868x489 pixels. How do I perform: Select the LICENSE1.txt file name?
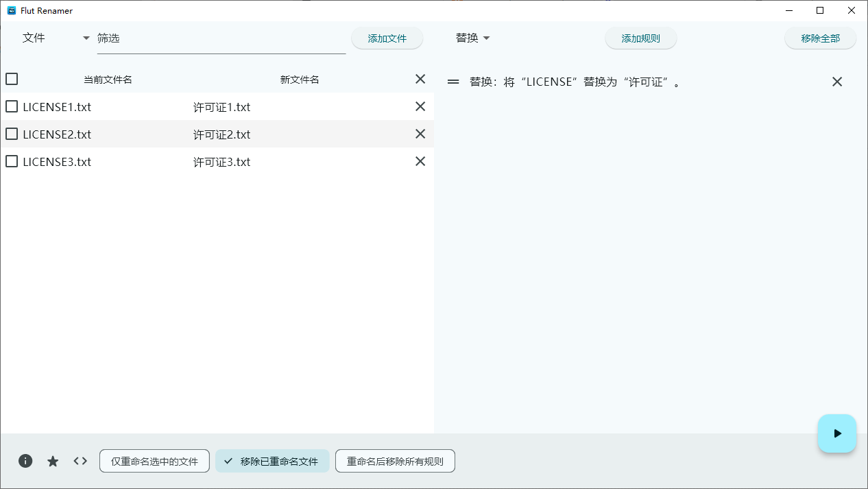click(57, 107)
